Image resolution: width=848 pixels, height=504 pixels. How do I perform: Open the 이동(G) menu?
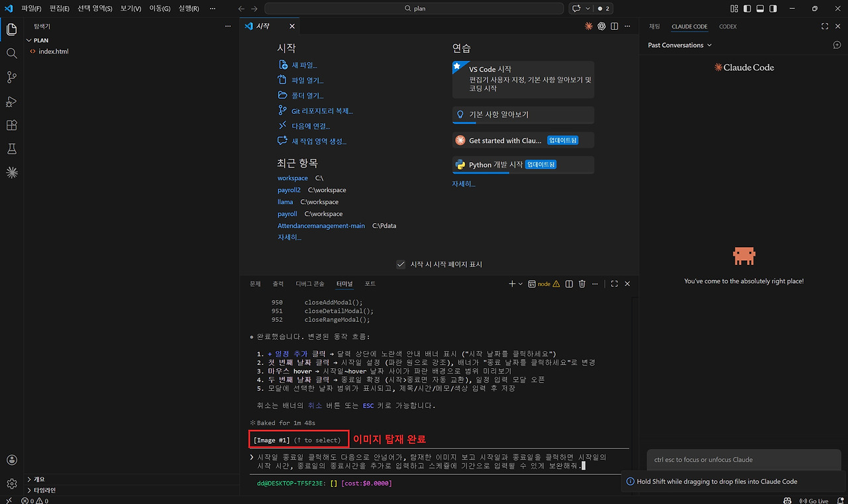160,9
